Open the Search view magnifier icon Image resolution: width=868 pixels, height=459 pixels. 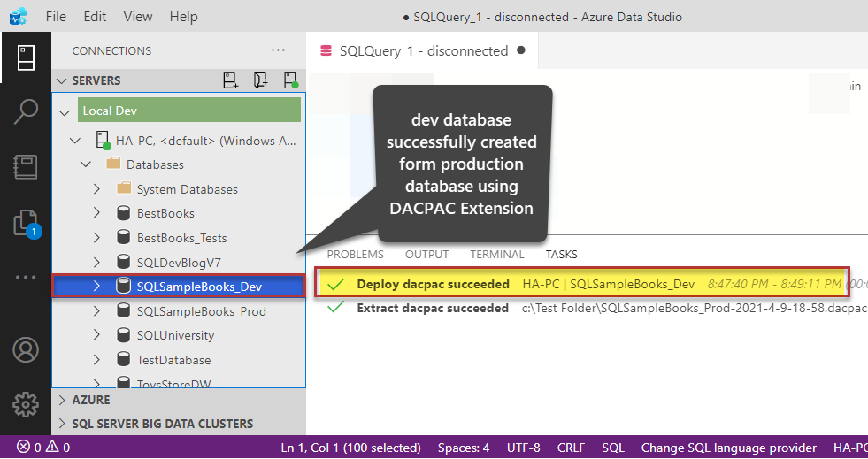(26, 111)
